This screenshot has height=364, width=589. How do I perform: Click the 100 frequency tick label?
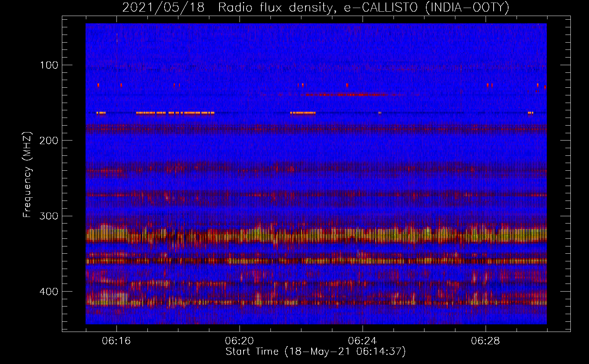click(49, 65)
